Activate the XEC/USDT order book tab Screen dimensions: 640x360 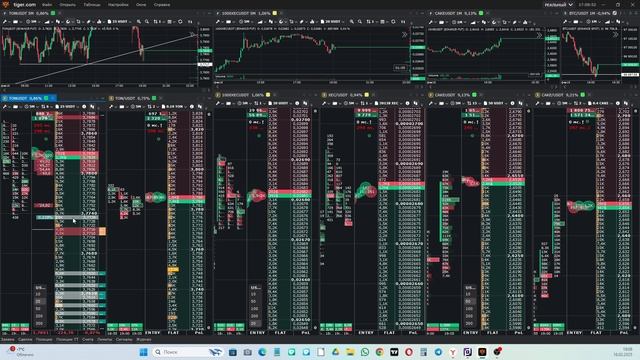coord(345,95)
